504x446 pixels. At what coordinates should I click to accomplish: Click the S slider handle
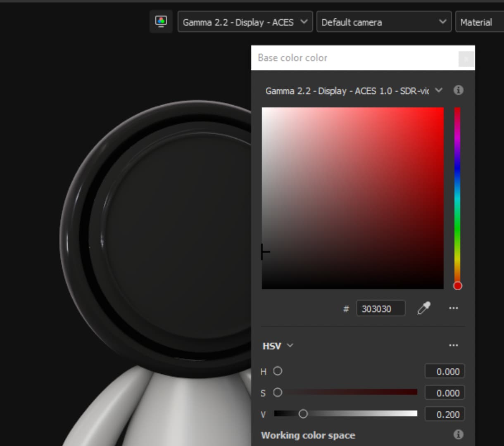click(278, 392)
